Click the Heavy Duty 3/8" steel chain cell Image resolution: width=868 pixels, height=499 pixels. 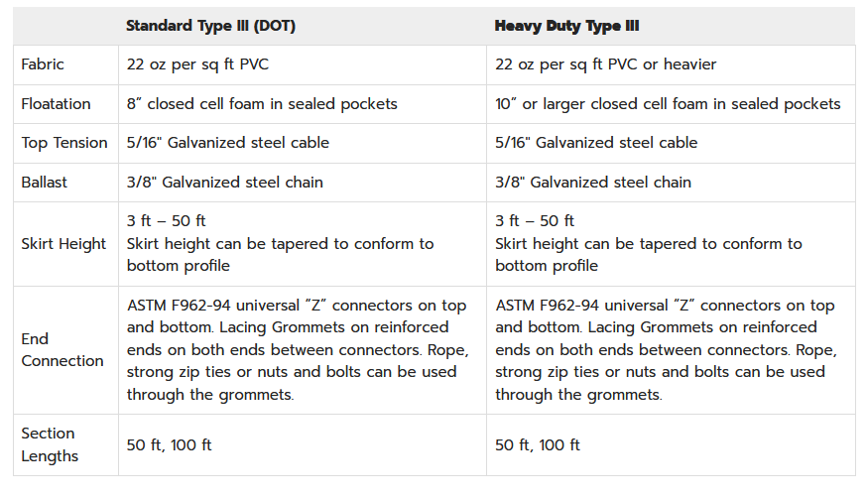point(593,183)
